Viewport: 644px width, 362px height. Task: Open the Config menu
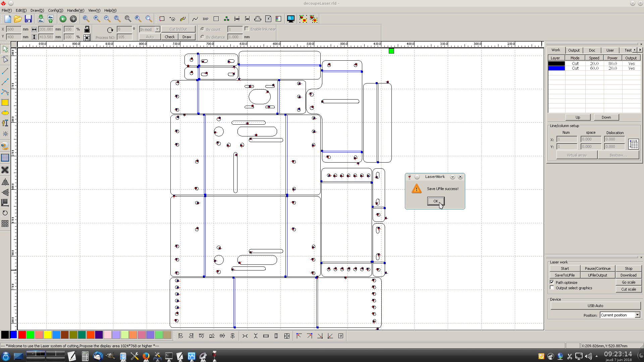55,10
